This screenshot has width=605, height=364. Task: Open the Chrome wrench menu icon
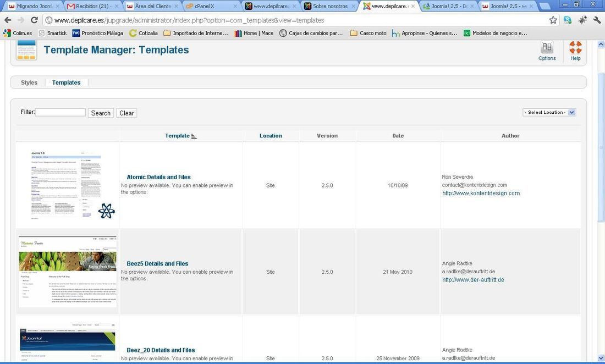[597, 20]
